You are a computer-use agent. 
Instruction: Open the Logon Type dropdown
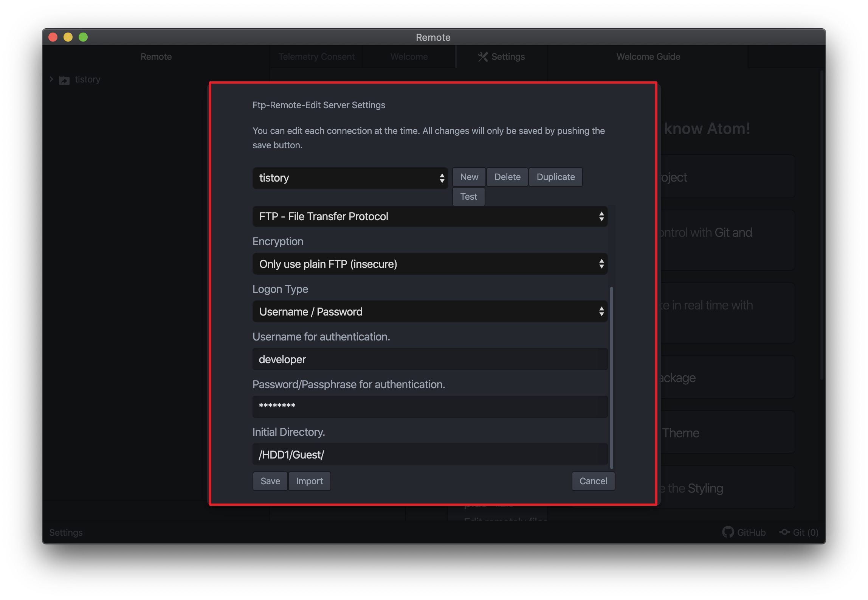pyautogui.click(x=430, y=312)
